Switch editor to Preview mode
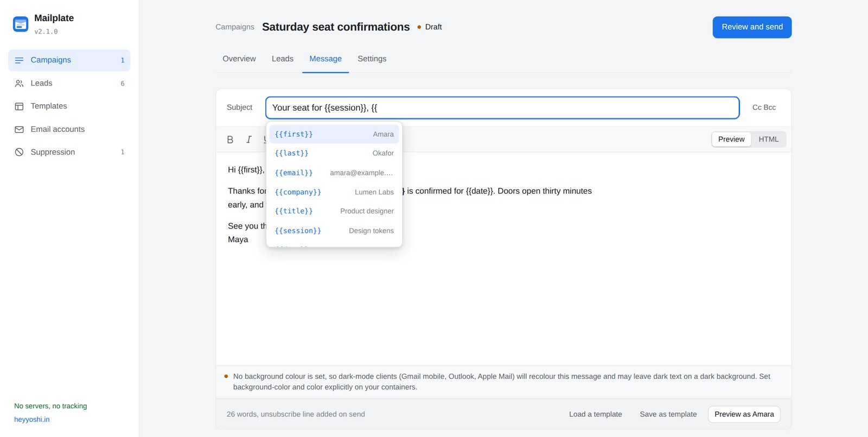This screenshot has width=868, height=437. click(x=731, y=140)
